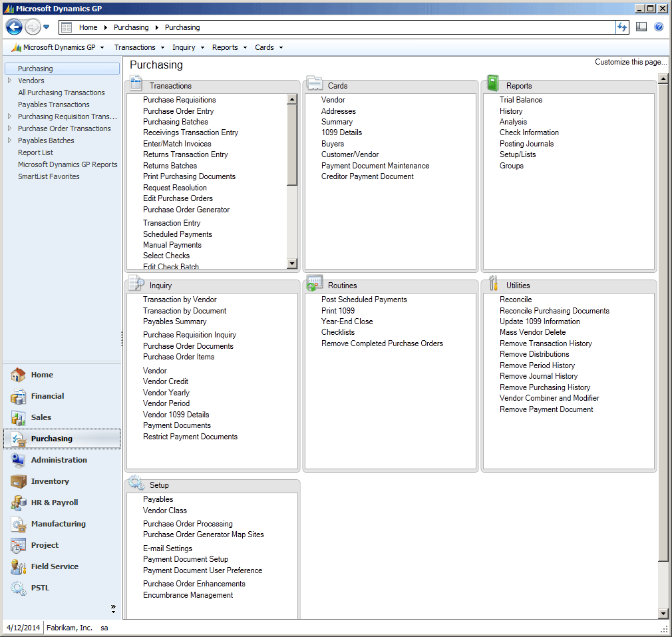The width and height of the screenshot is (672, 637).
Task: Click the user date 4/12/2014 in status bar
Action: coord(23,628)
